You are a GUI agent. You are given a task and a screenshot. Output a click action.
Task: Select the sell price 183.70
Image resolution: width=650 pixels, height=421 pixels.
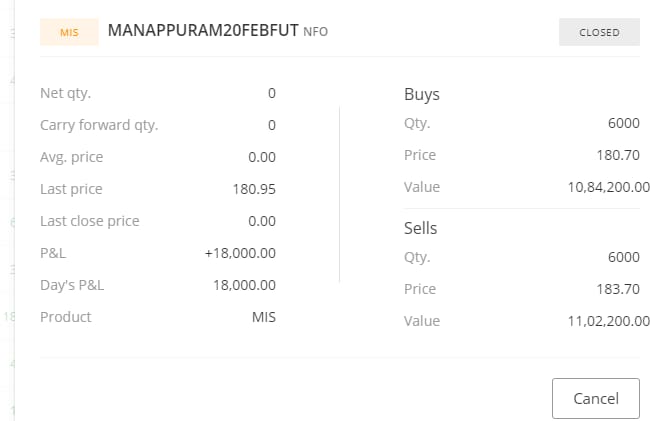click(x=617, y=289)
